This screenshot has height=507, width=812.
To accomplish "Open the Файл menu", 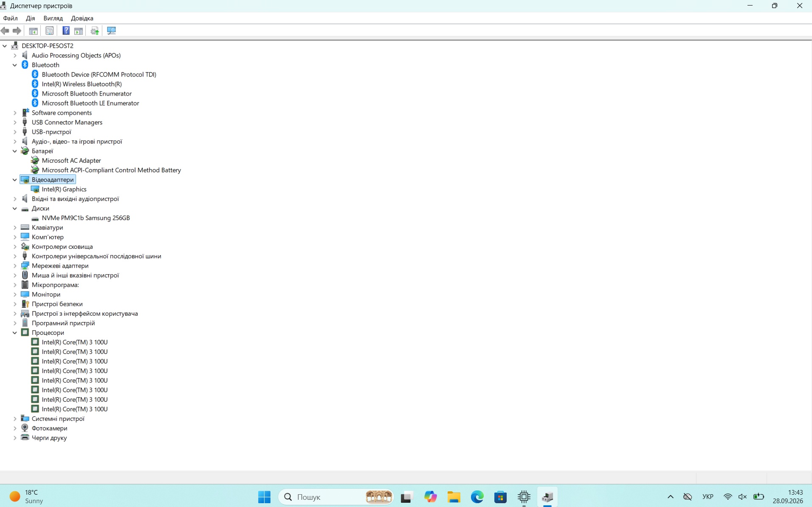I will pos(10,18).
